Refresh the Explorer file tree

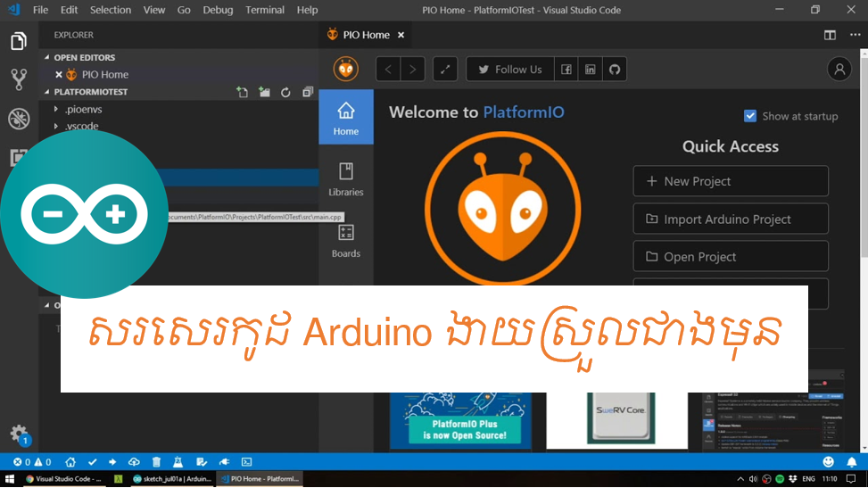pos(285,92)
